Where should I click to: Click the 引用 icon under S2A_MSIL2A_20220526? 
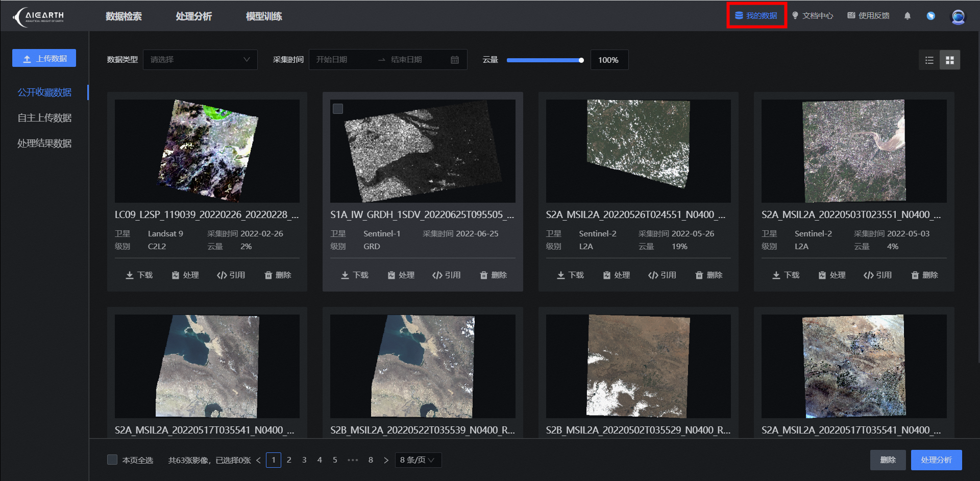662,275
